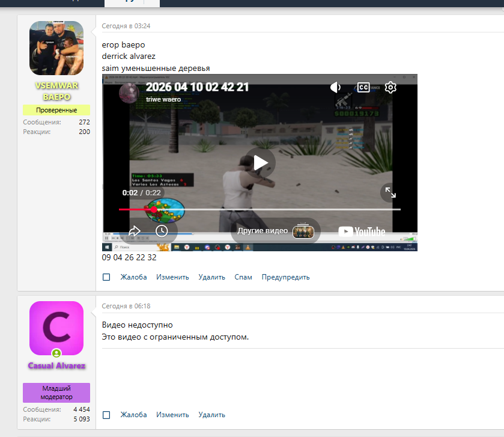Click the Watch later clock icon
Screen dimensions: 504x437
pos(162,231)
